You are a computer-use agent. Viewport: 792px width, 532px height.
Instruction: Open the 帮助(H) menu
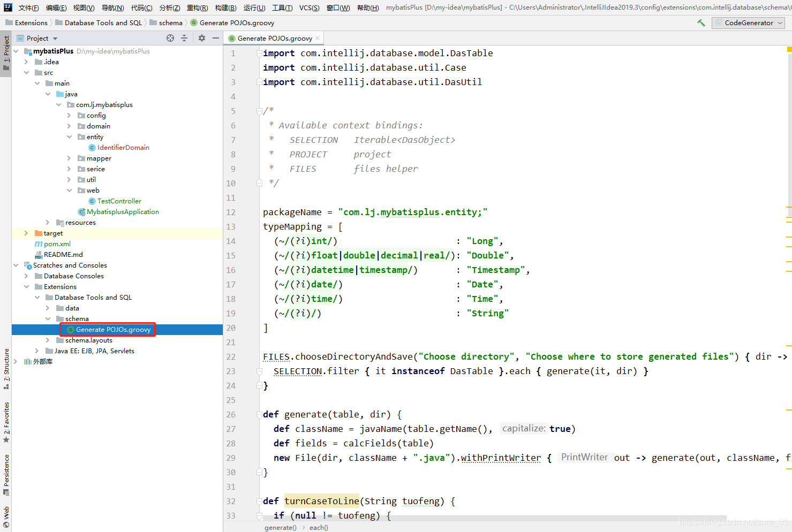pyautogui.click(x=367, y=7)
